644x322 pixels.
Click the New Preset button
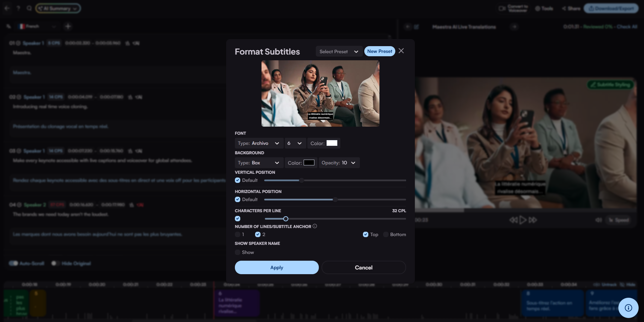point(379,51)
